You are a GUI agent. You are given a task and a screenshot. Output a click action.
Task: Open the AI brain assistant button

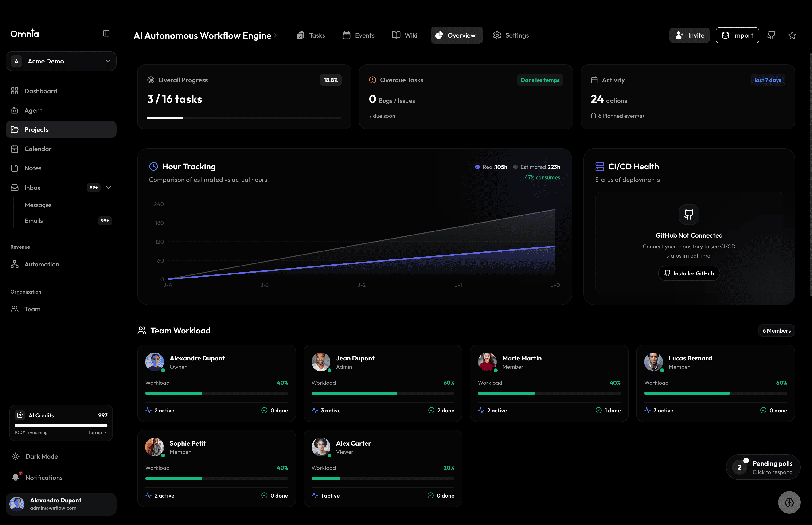pos(789,502)
